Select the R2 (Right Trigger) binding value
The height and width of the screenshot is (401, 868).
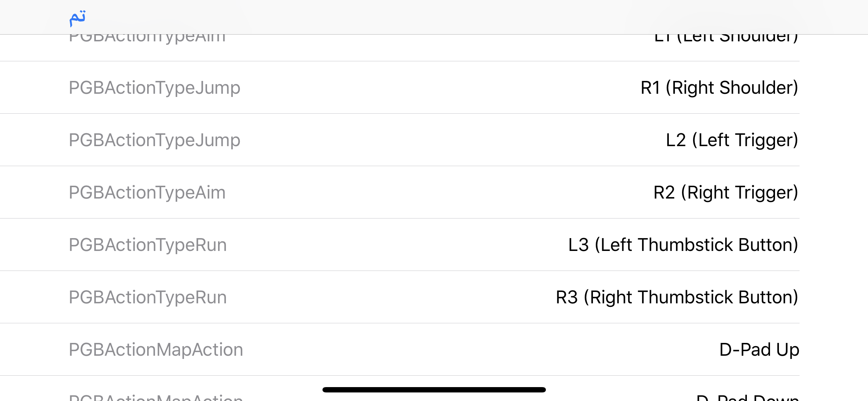pyautogui.click(x=726, y=192)
